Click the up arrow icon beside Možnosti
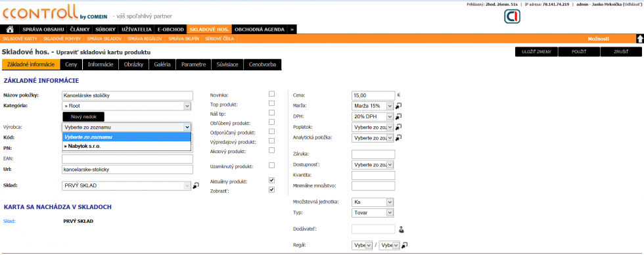644x255 pixels. click(640, 39)
